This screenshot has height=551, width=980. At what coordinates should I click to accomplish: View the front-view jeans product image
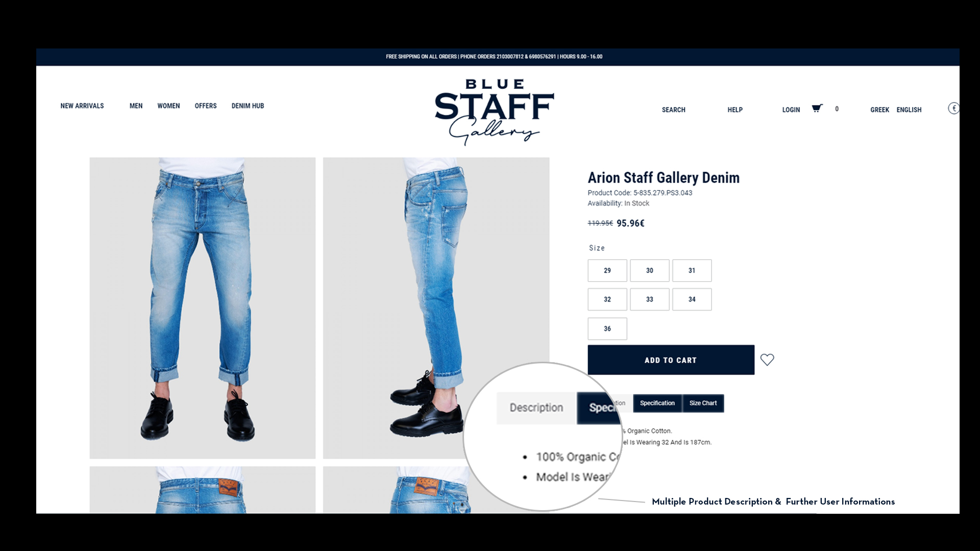pyautogui.click(x=203, y=308)
